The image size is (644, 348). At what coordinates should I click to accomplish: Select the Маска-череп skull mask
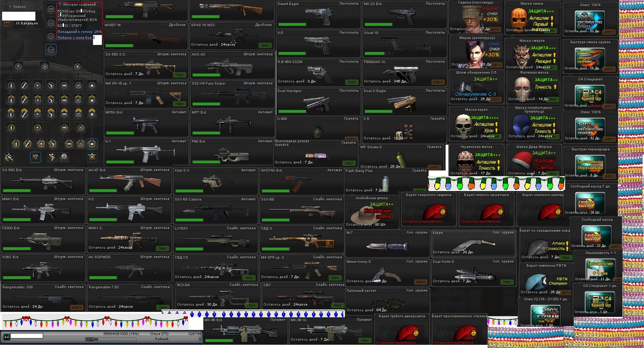[x=476, y=124]
